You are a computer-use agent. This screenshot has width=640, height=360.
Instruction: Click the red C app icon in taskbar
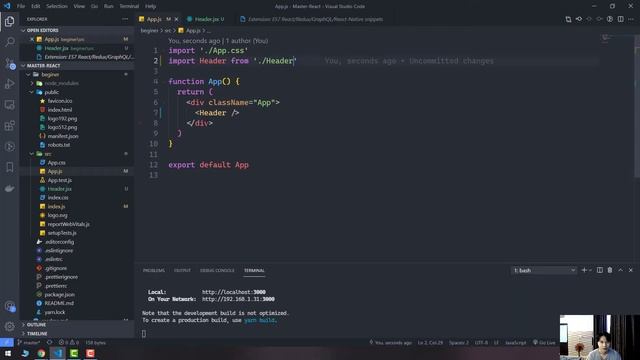pos(91,353)
